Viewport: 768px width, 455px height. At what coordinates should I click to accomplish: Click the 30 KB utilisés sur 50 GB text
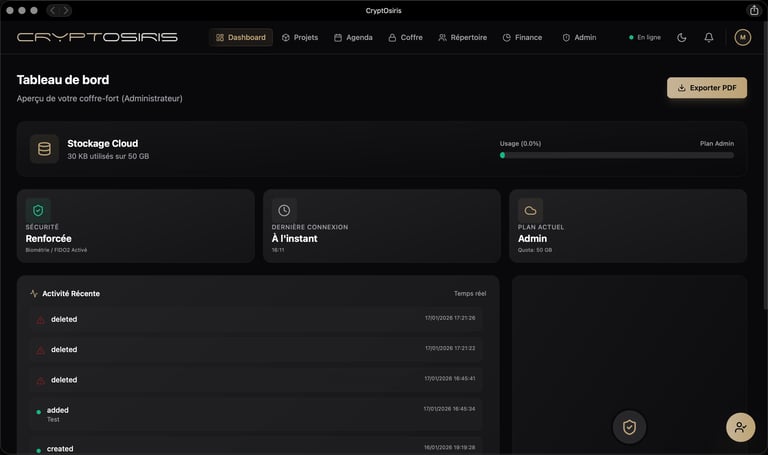click(108, 156)
